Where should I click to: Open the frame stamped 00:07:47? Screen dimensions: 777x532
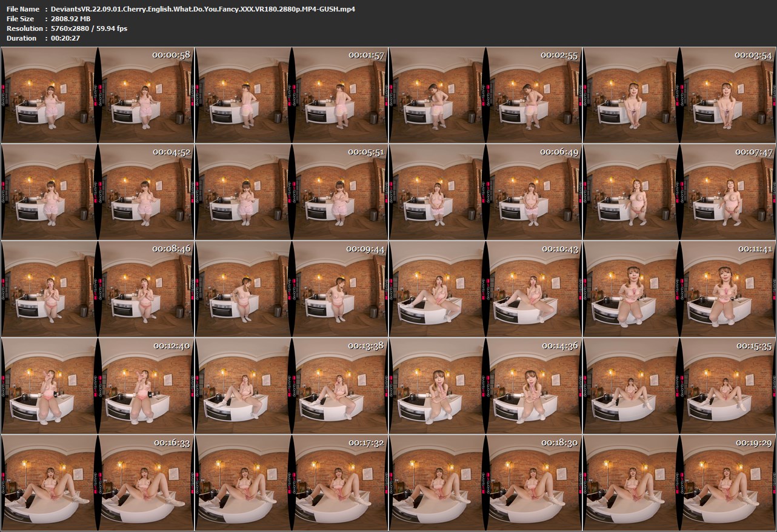pos(679,191)
